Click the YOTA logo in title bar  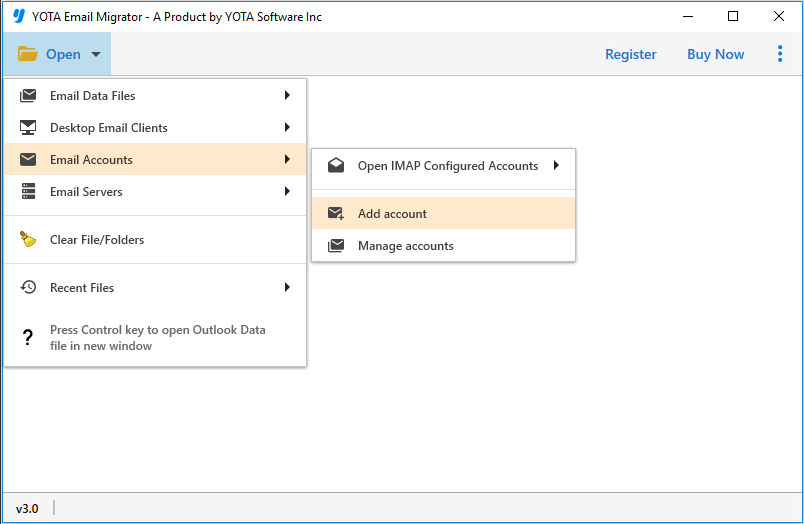click(18, 17)
